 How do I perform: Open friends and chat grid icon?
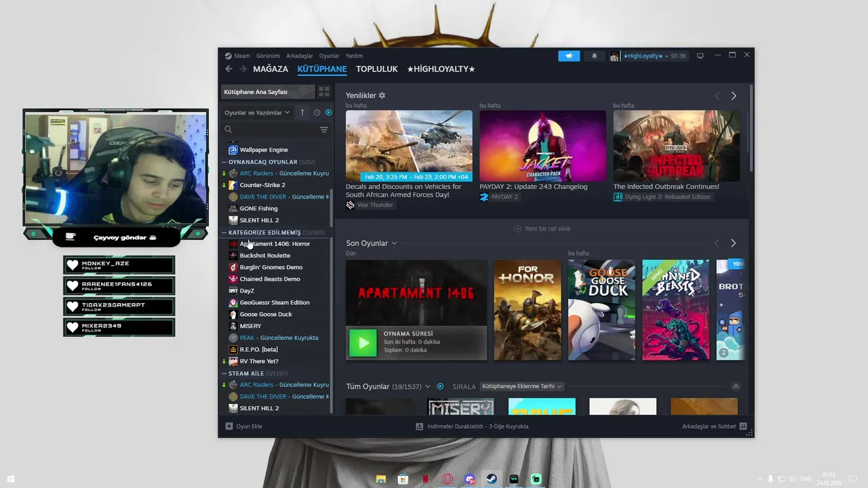[x=743, y=426]
